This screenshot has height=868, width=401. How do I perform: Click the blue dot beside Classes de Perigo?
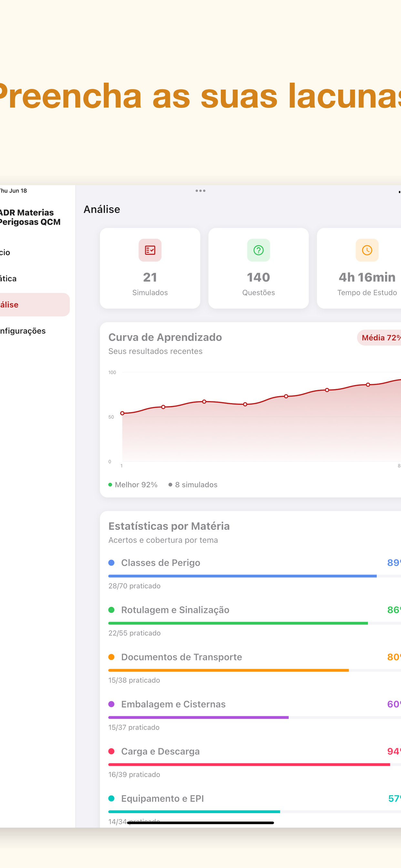point(111,563)
